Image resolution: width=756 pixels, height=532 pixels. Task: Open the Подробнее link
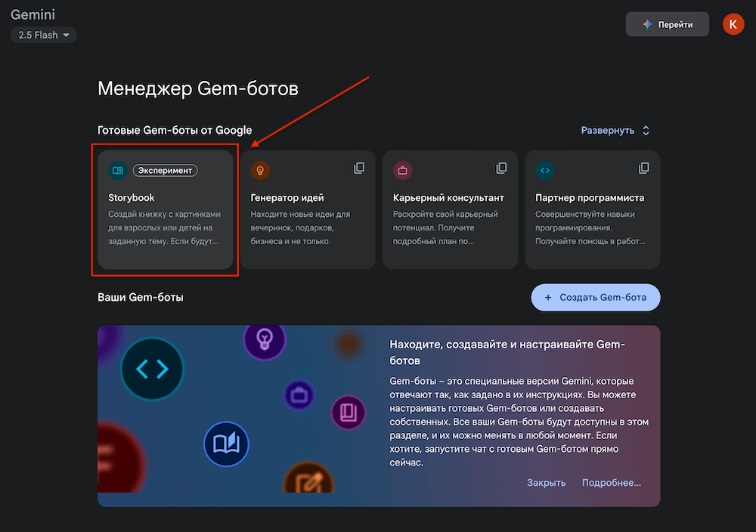(x=612, y=483)
